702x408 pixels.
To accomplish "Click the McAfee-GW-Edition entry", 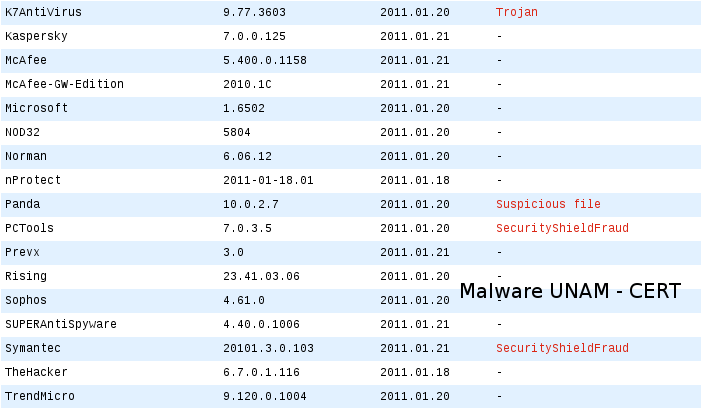I will pyautogui.click(x=64, y=84).
